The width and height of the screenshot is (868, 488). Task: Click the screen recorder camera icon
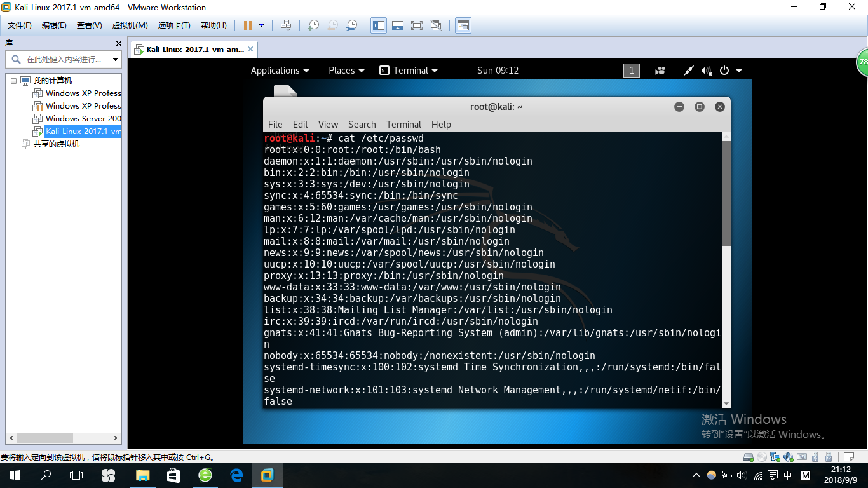[x=661, y=71]
